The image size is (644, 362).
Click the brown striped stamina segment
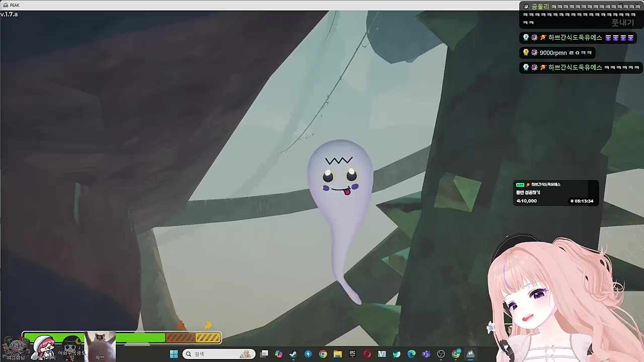pos(181,338)
